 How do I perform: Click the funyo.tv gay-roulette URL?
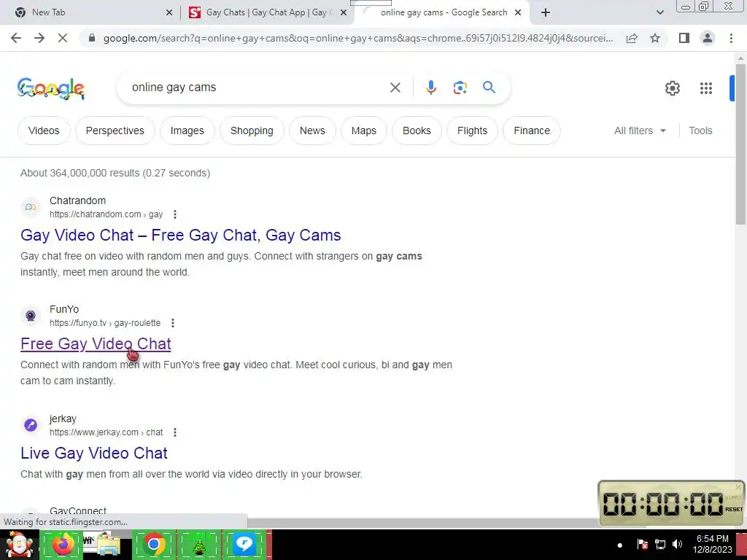pos(105,323)
